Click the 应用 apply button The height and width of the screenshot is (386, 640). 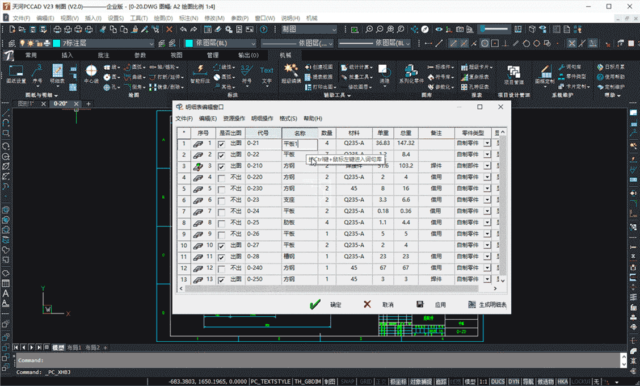[431, 304]
